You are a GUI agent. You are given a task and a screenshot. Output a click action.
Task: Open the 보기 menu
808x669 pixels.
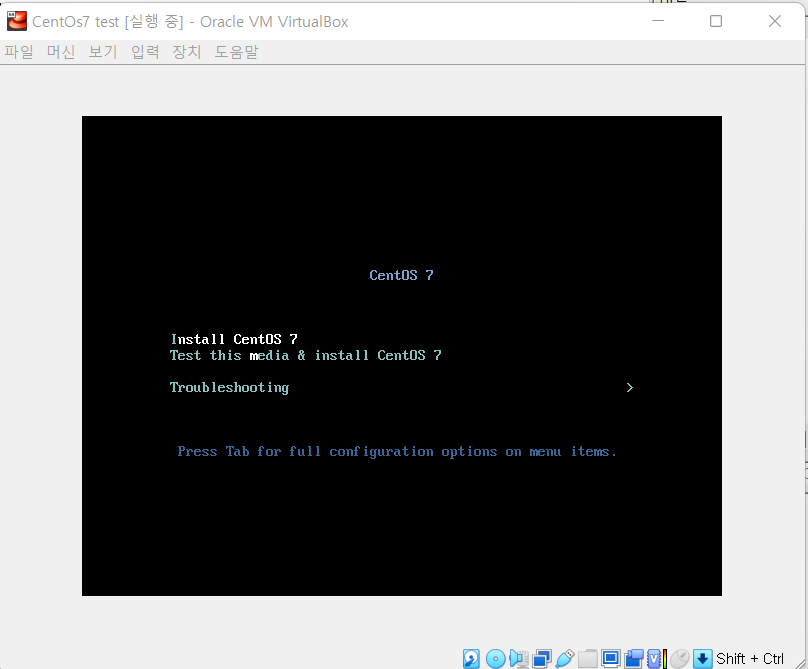pyautogui.click(x=103, y=52)
